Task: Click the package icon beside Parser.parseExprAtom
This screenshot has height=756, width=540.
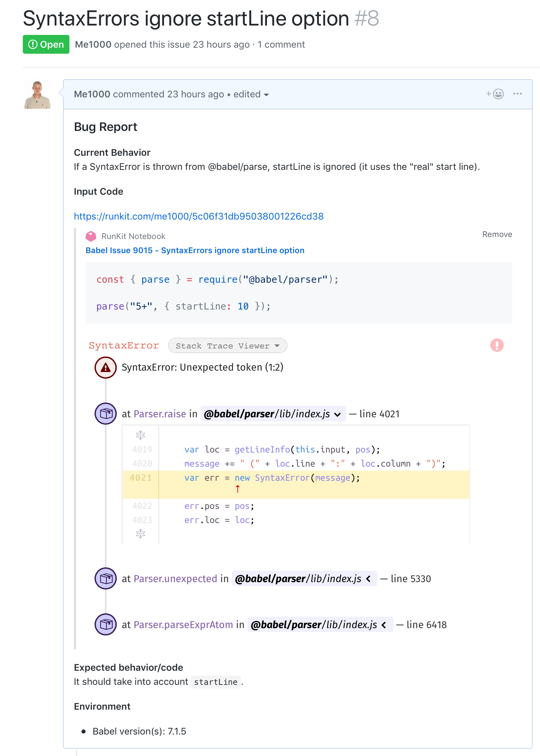Action: point(106,624)
